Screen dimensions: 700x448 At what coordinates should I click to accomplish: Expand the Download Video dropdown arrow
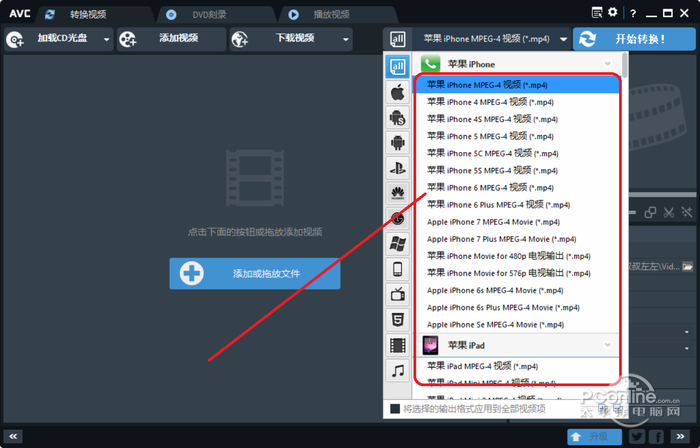click(346, 39)
